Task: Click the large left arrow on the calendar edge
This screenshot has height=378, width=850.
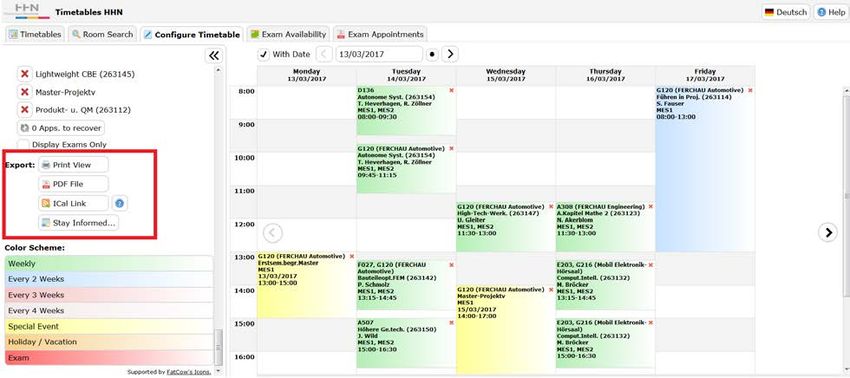Action: coord(272,233)
